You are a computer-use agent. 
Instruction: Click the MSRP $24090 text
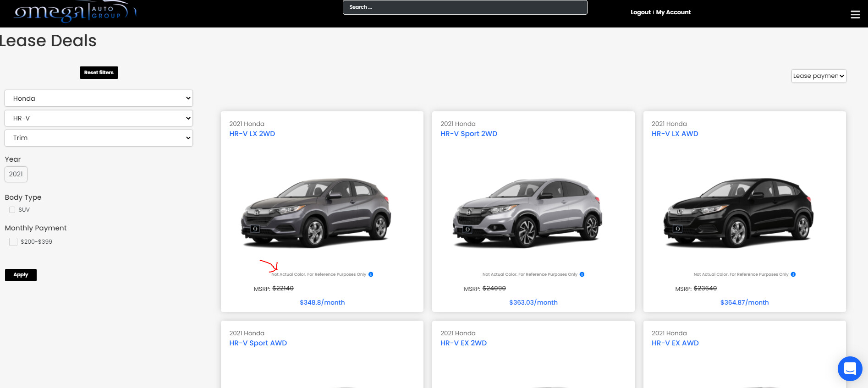485,289
